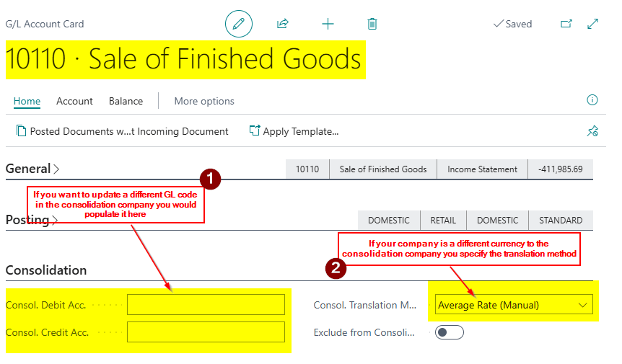Click the Consol. Debit Acc. field
This screenshot has width=622, height=364.
point(206,305)
